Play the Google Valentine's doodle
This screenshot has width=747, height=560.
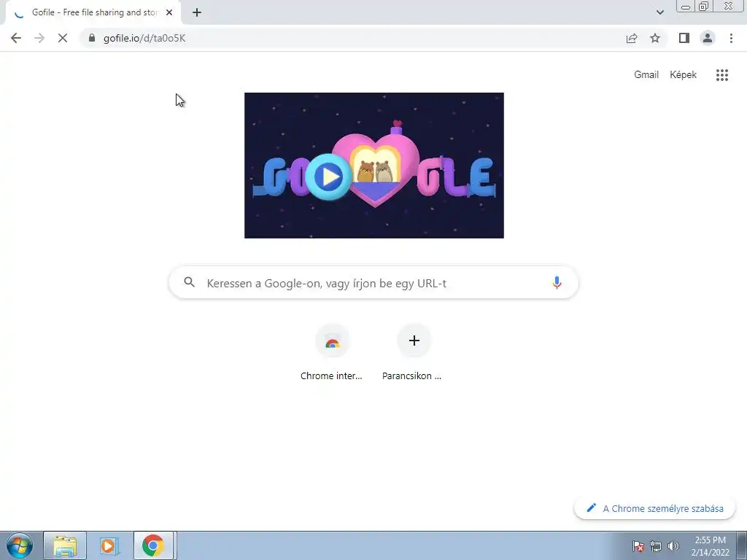pyautogui.click(x=329, y=176)
